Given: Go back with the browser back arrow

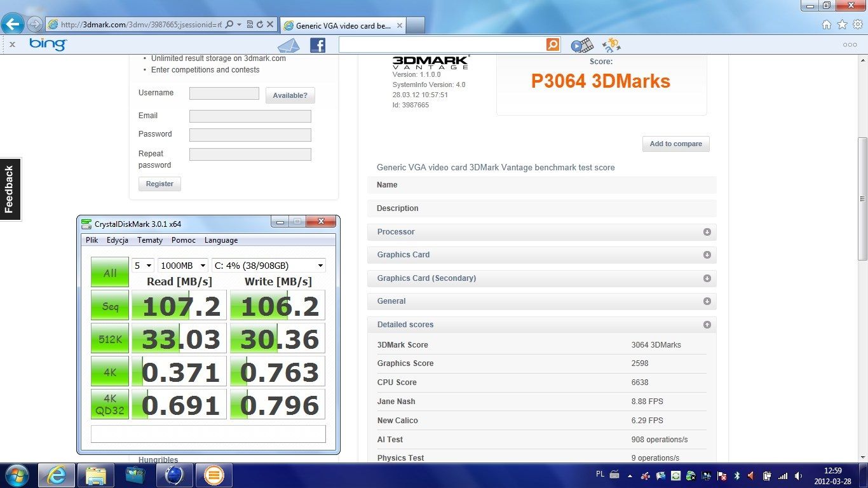Looking at the screenshot, I should point(13,24).
